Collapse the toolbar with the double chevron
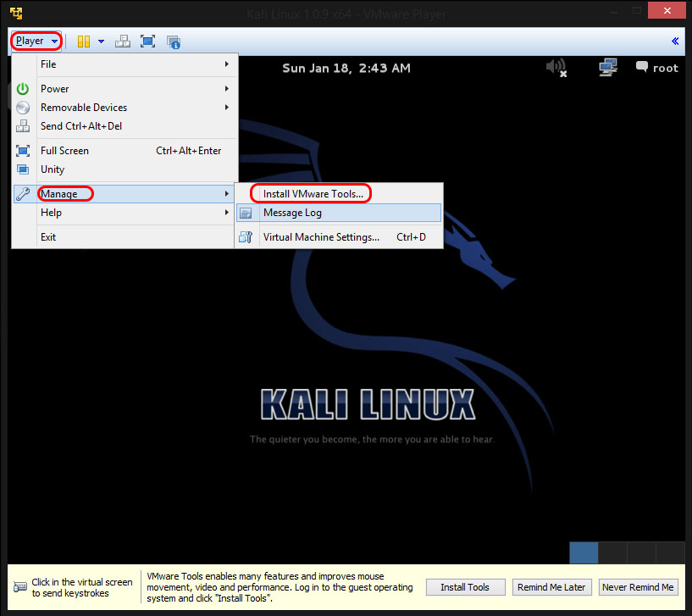Image resolution: width=692 pixels, height=616 pixels. click(x=675, y=41)
